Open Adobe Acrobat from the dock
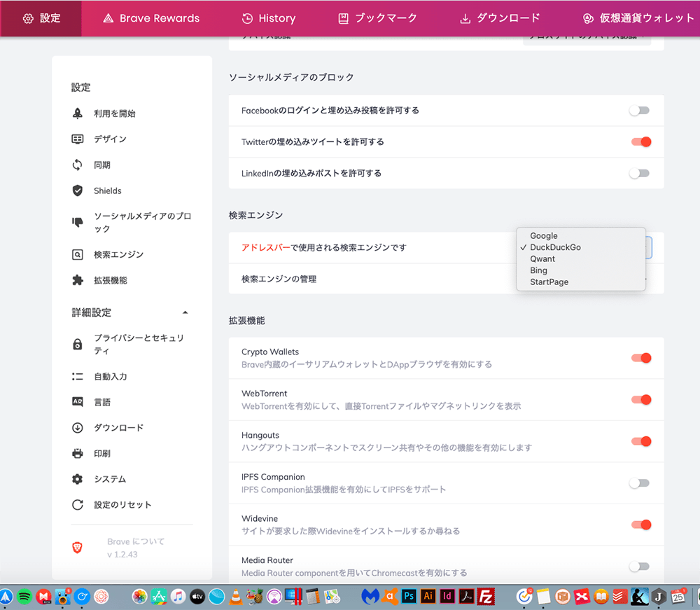This screenshot has height=610, width=700. [x=466, y=597]
